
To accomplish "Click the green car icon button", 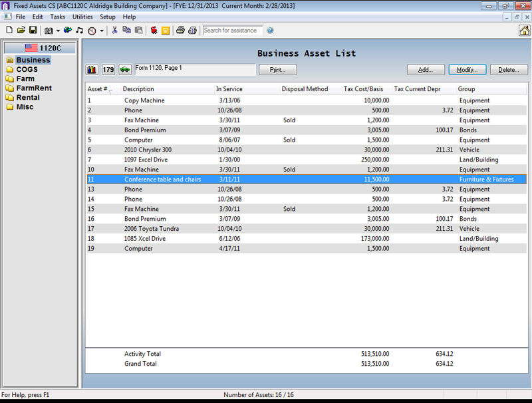I will pyautogui.click(x=125, y=69).
